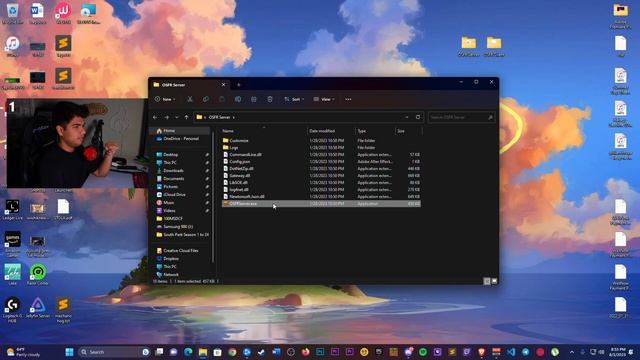
Task: Open the View dropdown
Action: click(324, 99)
